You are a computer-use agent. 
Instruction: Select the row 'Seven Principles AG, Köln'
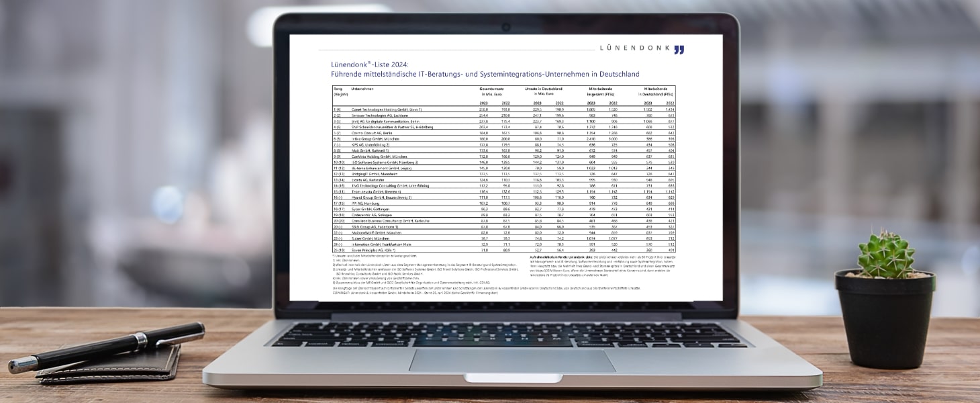click(503, 251)
